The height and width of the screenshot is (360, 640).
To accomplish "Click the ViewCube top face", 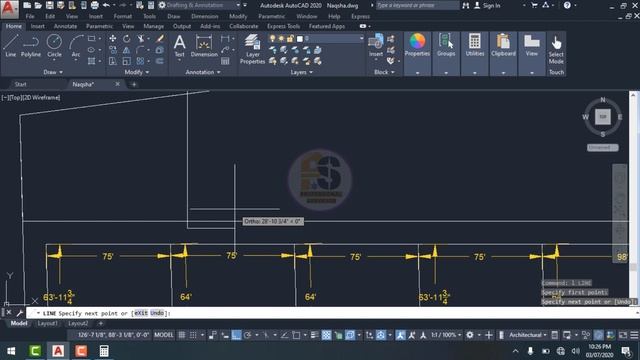I will (x=602, y=117).
